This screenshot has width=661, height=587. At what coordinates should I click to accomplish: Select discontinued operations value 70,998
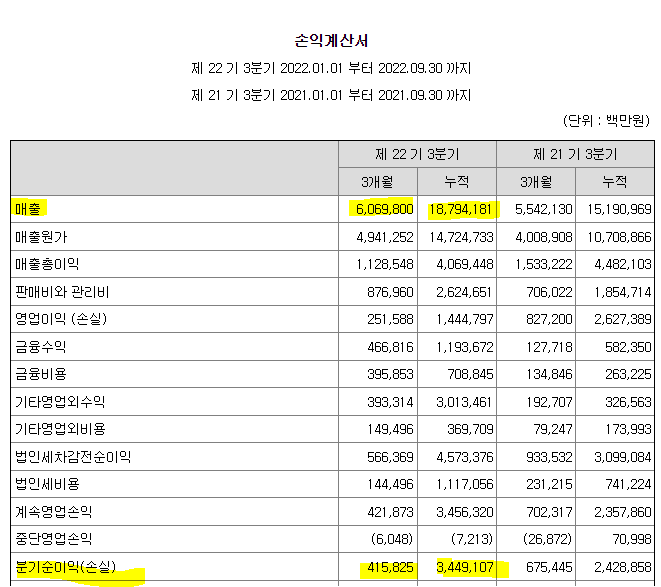tap(631, 539)
